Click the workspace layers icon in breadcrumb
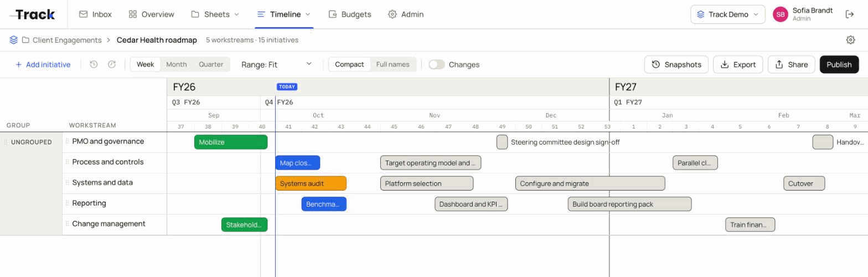 [14, 40]
